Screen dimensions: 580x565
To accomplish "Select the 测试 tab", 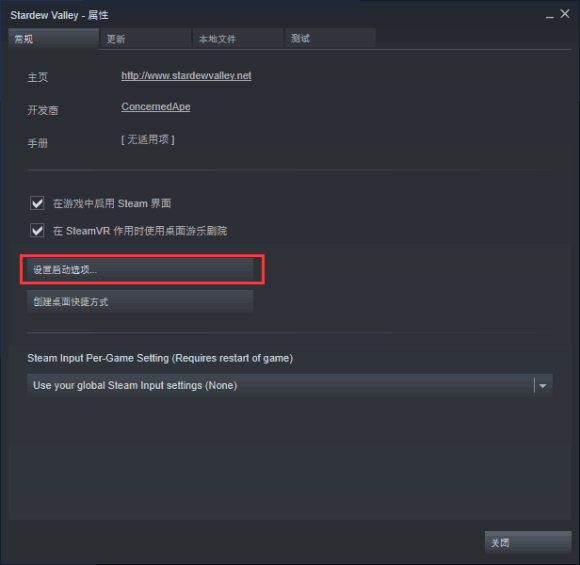I will (330, 38).
